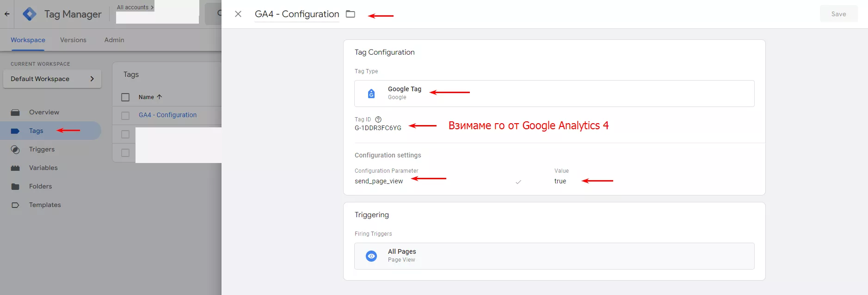Click the Templates icon in sidebar

click(15, 205)
